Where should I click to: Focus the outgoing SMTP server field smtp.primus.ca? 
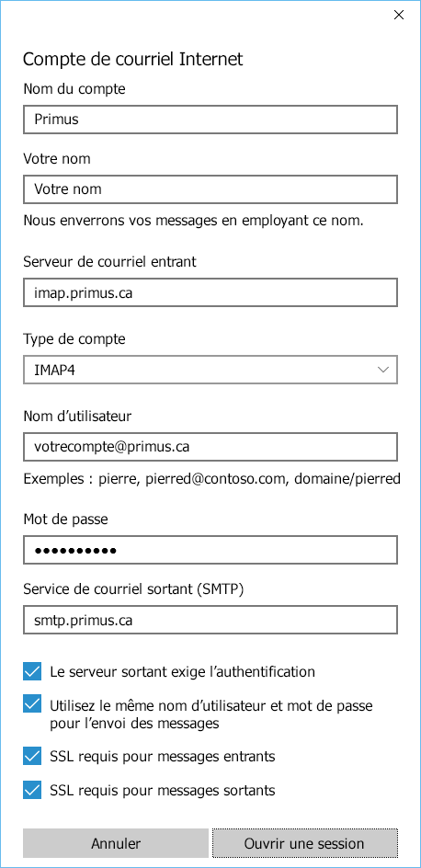coord(210,620)
